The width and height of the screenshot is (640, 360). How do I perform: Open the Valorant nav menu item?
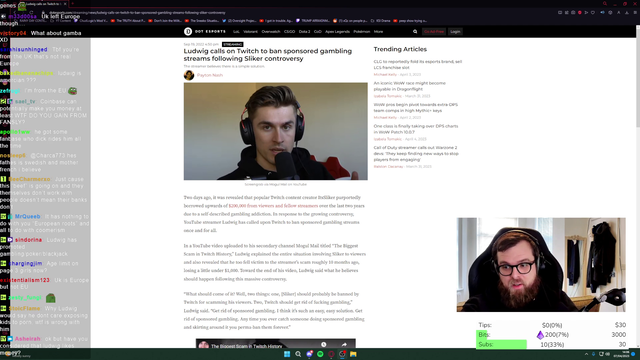(250, 31)
